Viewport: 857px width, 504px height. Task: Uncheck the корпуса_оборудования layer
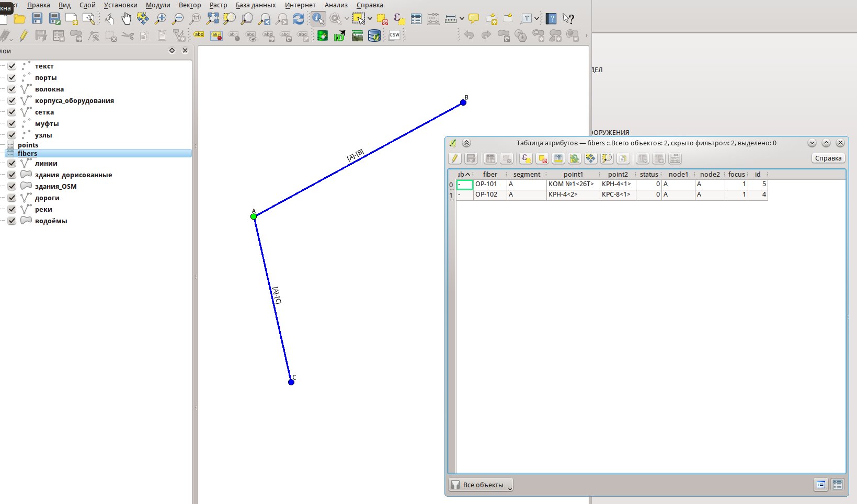click(x=12, y=101)
